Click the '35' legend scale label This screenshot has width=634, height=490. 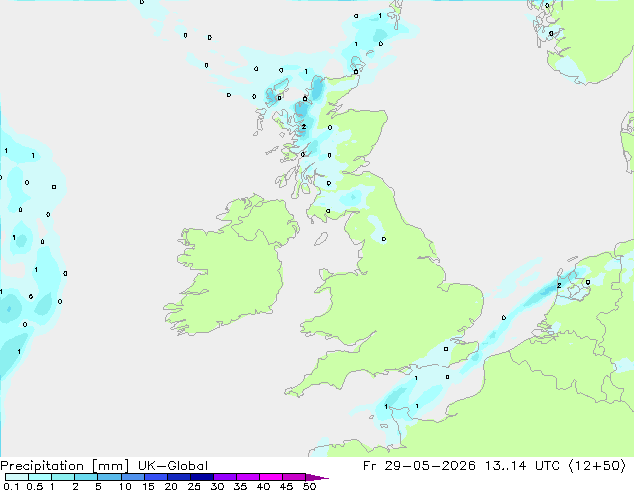tap(240, 486)
